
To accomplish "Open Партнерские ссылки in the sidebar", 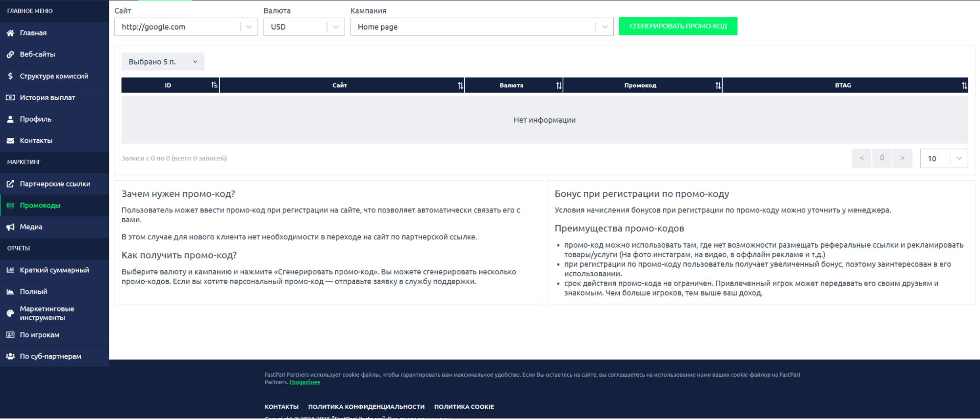I will 55,184.
